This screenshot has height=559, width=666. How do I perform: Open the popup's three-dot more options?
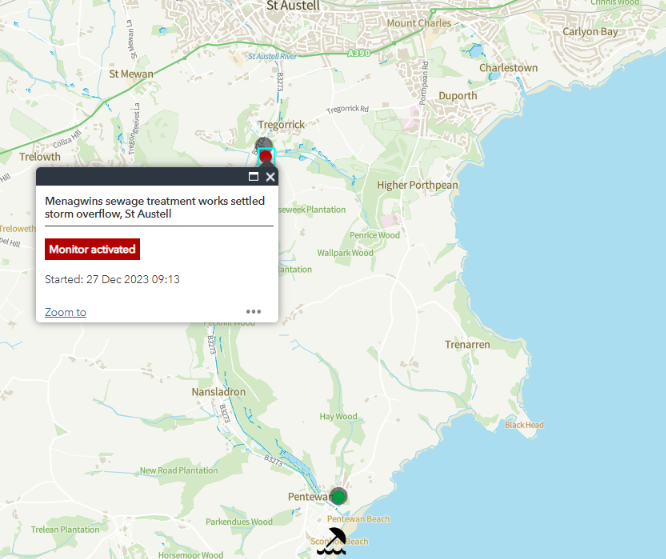pyautogui.click(x=254, y=311)
